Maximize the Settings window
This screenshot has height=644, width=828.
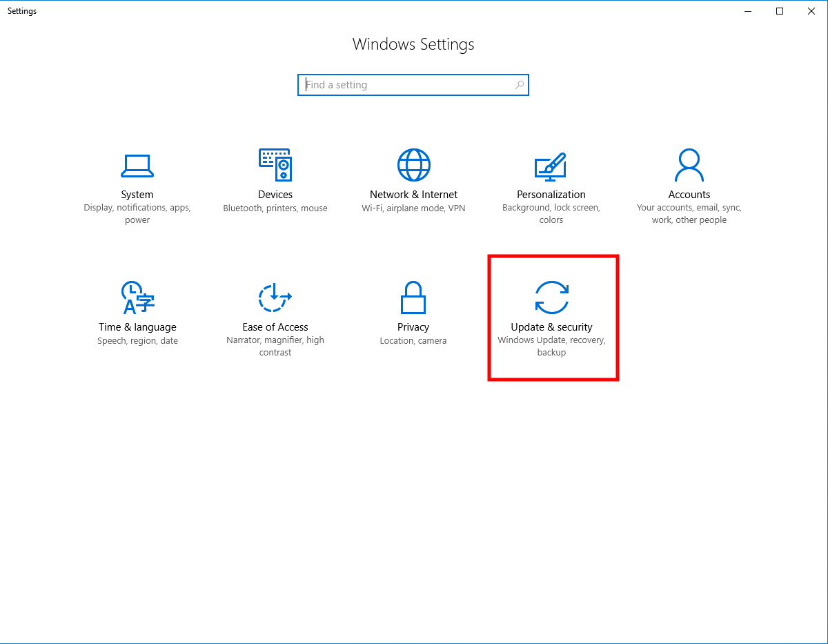tap(780, 11)
